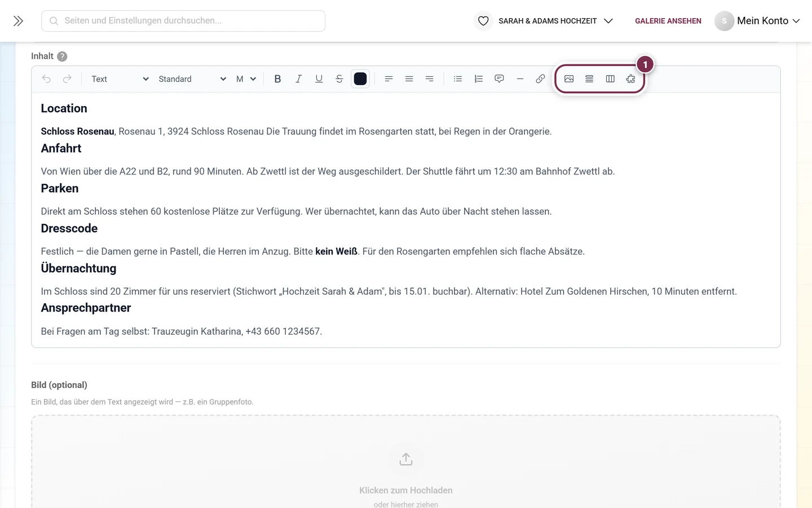812x508 pixels.
Task: Click the Trauzeugin Katharina contact line
Action: (x=182, y=331)
